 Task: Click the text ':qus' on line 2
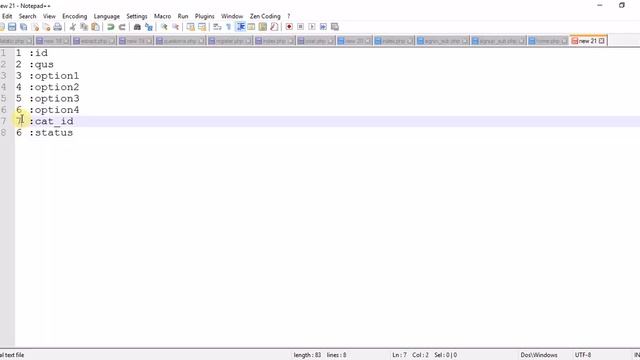42,64
